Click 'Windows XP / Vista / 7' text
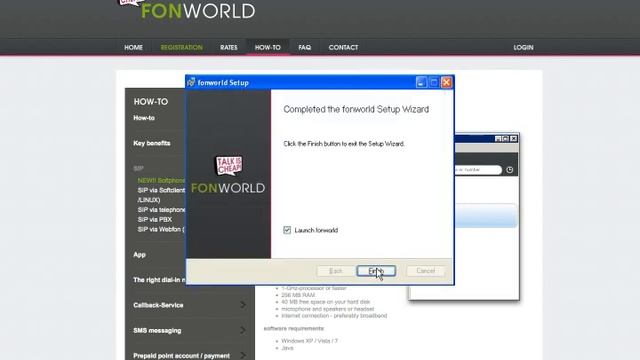 click(x=309, y=341)
